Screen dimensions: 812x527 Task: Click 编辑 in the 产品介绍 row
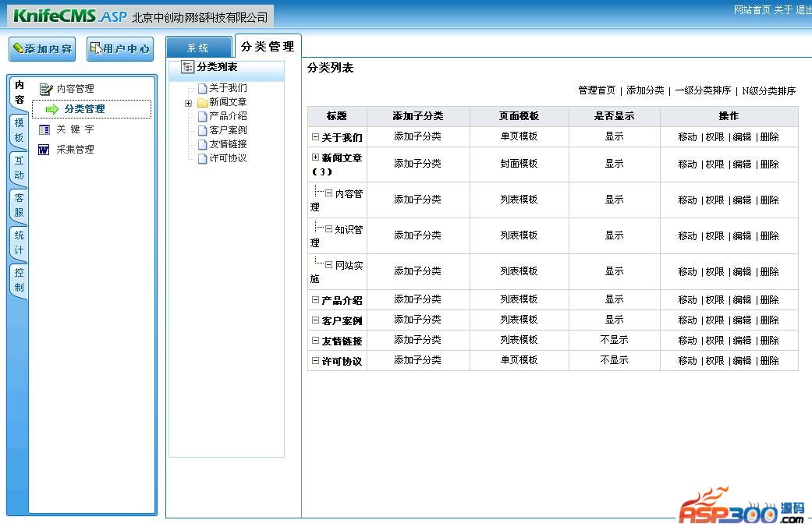click(742, 300)
